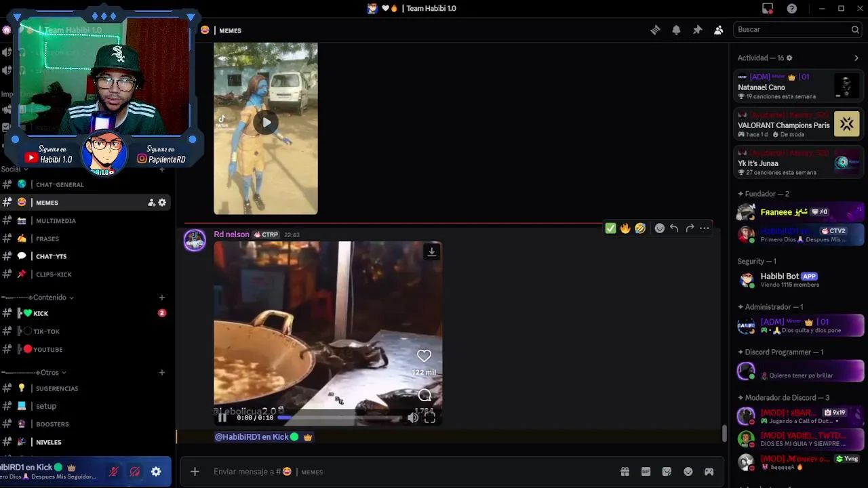Open Franeee member entry
This screenshot has height=488, width=868.
click(x=799, y=212)
